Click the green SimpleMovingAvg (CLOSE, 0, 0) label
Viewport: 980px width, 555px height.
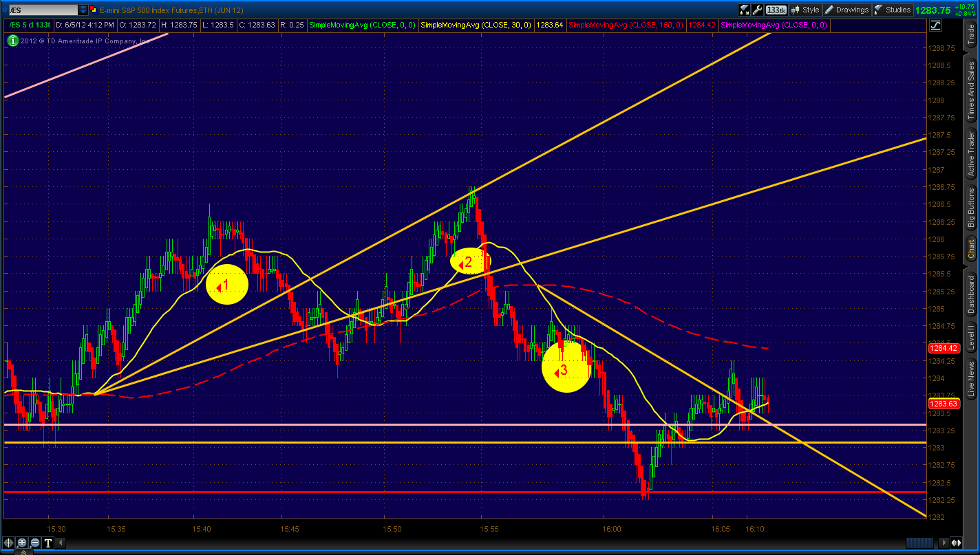pos(363,25)
